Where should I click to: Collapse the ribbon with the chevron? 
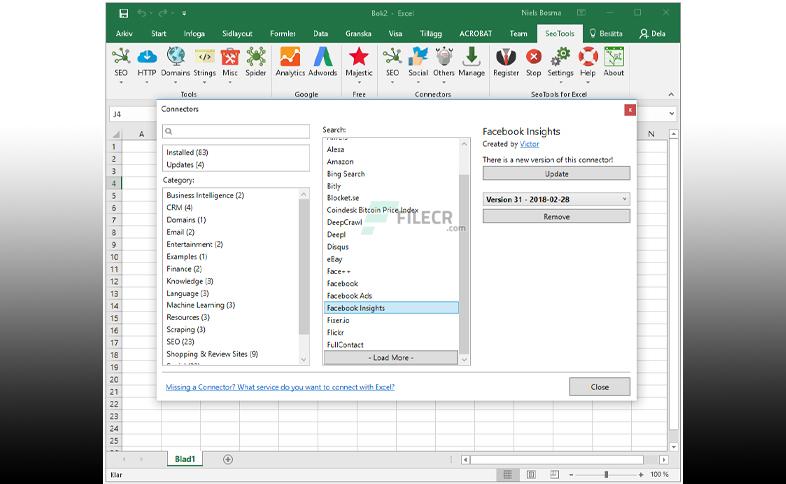(671, 94)
